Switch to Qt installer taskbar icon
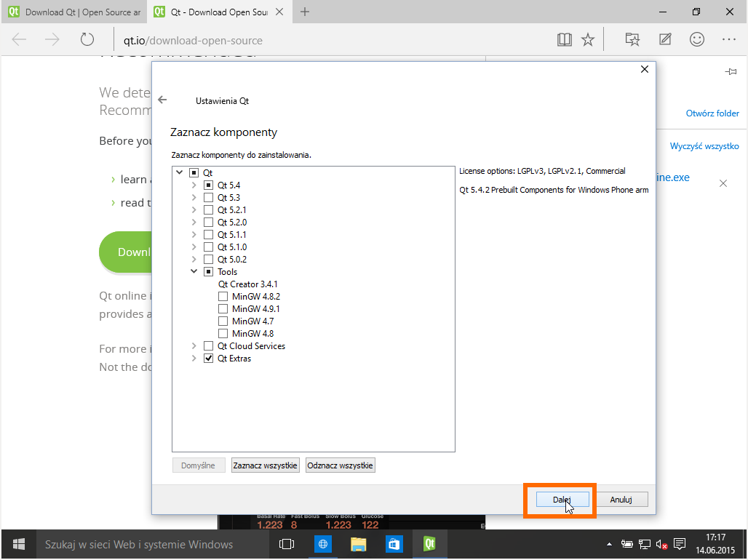748x560 pixels. [x=430, y=544]
